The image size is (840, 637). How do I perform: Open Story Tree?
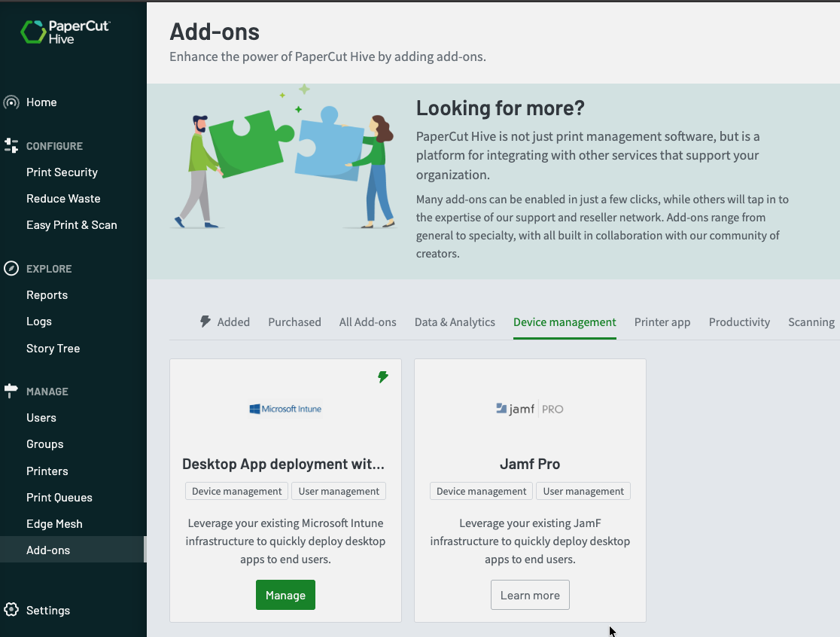pyautogui.click(x=53, y=348)
